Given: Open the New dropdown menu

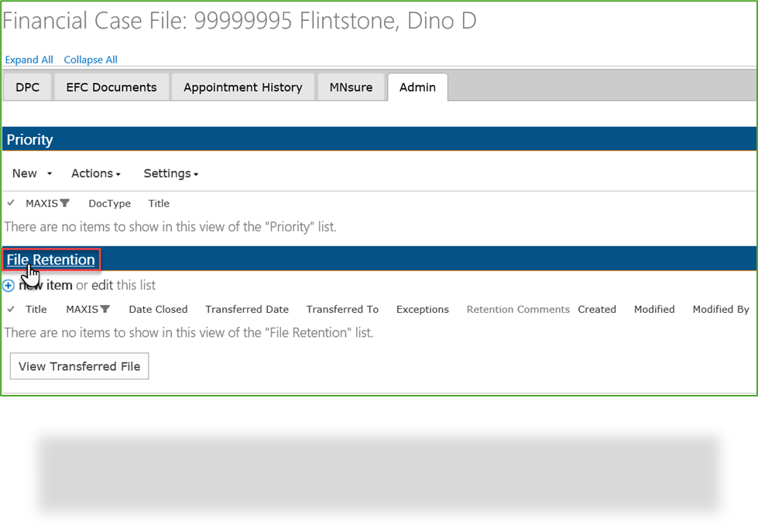Looking at the screenshot, I should point(32,173).
